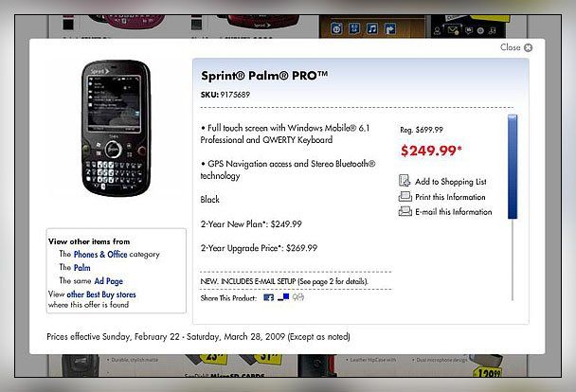Click the clock icon in the background ad

tap(336, 28)
